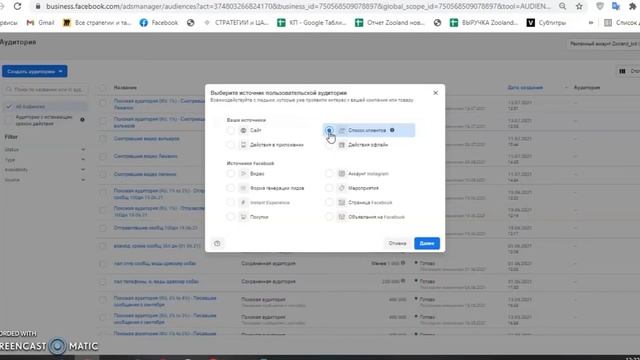Click the website globe icon beside Сайт
The image size is (640, 360).
[243, 130]
